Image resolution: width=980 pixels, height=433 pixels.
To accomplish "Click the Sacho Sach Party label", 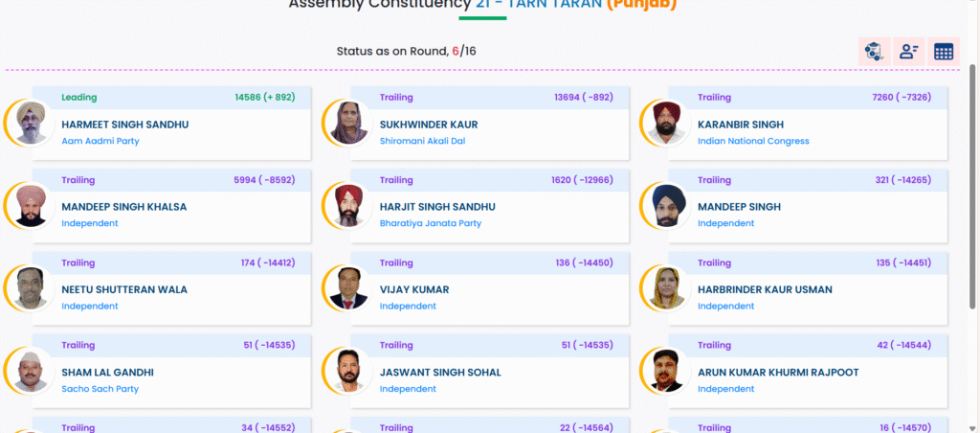I will click(x=100, y=389).
